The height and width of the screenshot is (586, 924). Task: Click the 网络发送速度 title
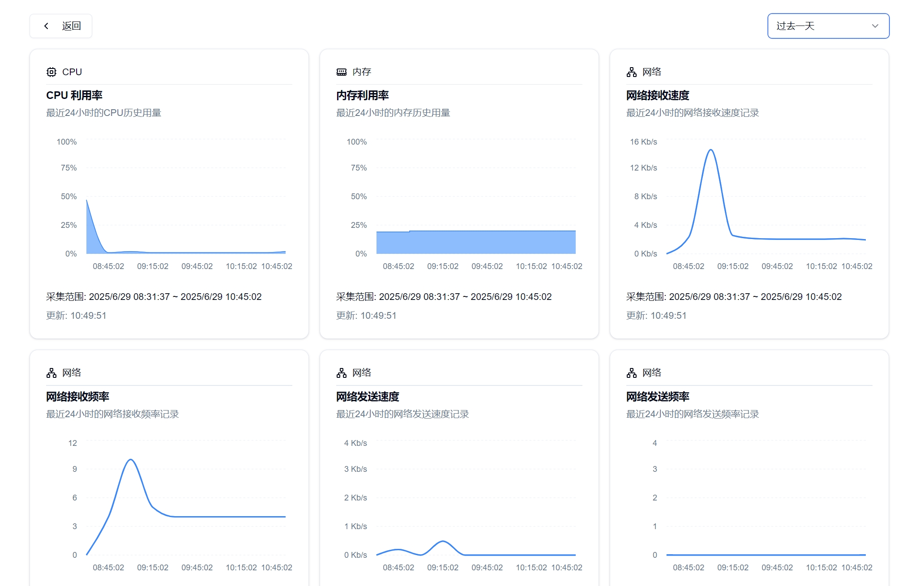368,397
